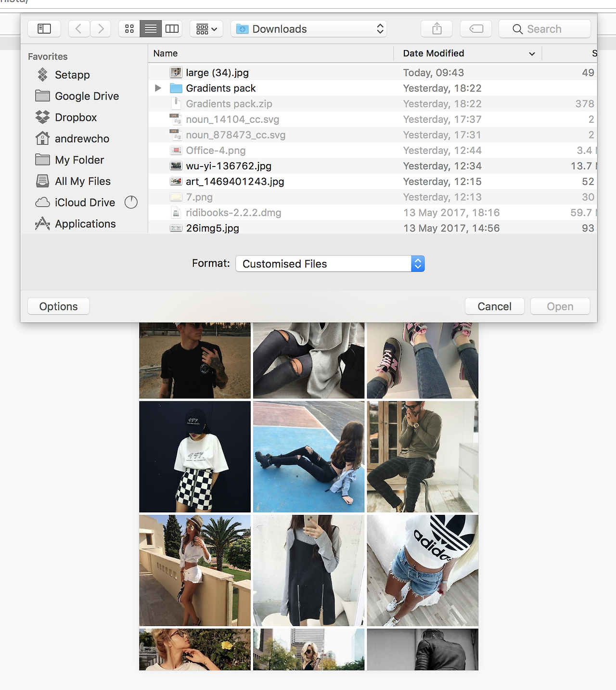Click the Share toolbar icon
This screenshot has width=616, height=690.
tap(437, 29)
